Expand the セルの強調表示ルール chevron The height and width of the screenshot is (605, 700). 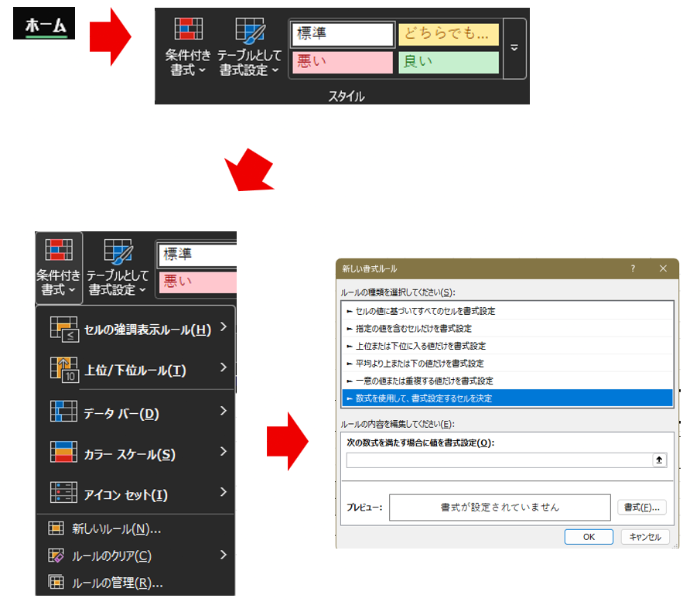tap(224, 327)
